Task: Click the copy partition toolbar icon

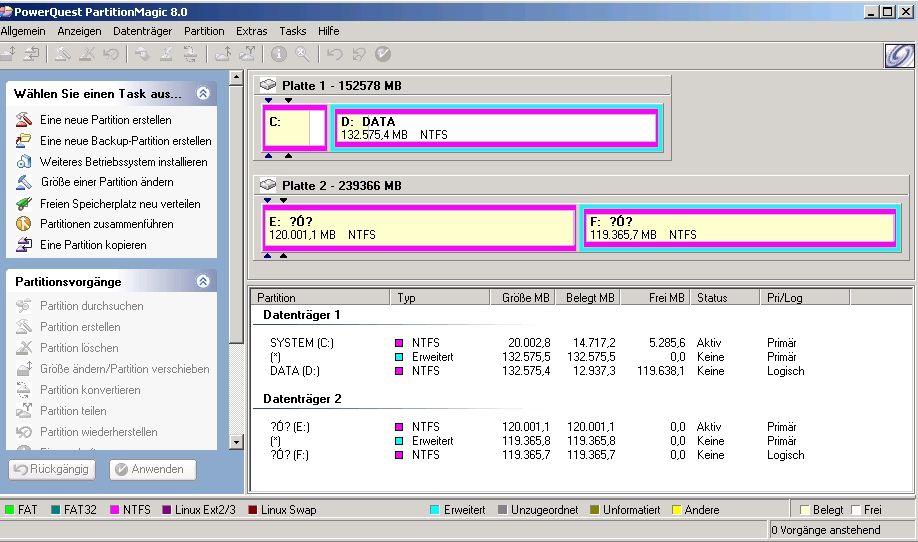Action: [32, 54]
